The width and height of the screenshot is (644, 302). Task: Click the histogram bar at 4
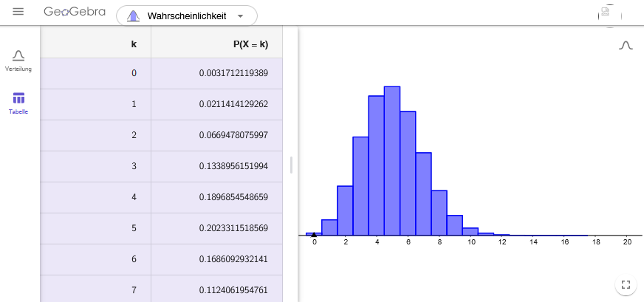click(x=377, y=165)
